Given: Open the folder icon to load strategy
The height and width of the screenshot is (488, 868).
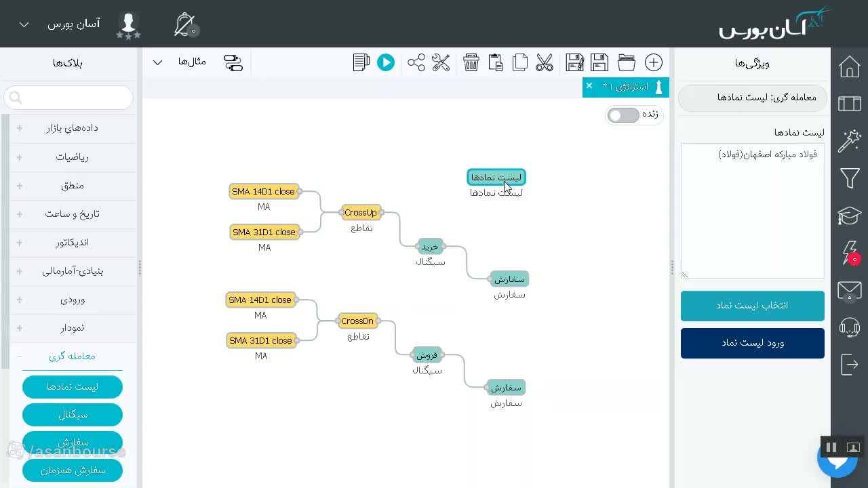Looking at the screenshot, I should click(626, 62).
